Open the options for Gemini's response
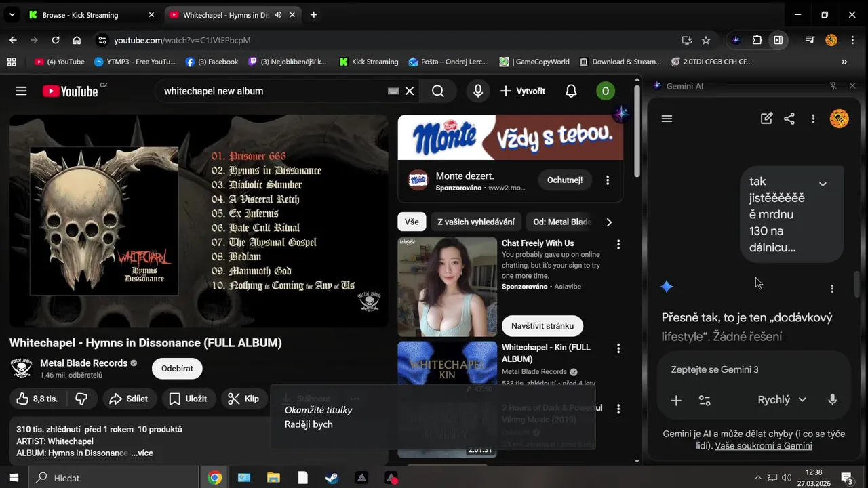This screenshot has width=868, height=488. (832, 289)
